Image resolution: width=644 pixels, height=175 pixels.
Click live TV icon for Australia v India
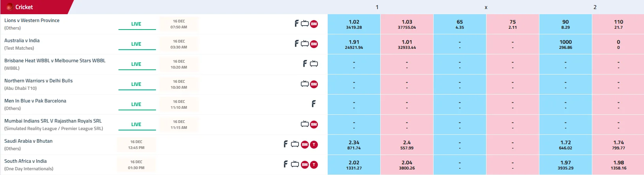pos(305,44)
